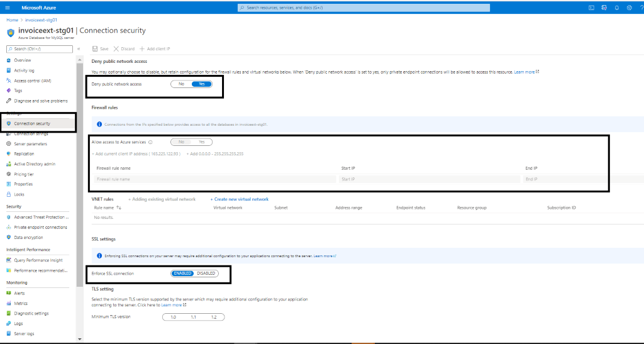Click the Pricing tier icon

[x=9, y=174]
